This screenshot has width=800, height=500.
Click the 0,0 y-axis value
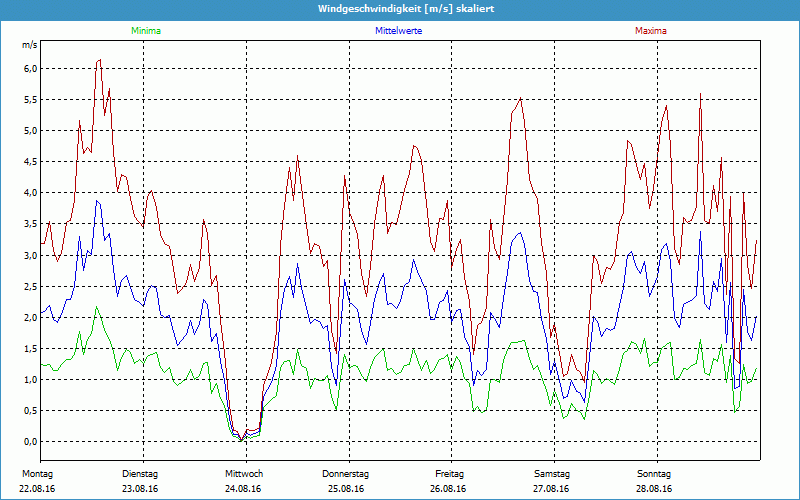(31, 442)
